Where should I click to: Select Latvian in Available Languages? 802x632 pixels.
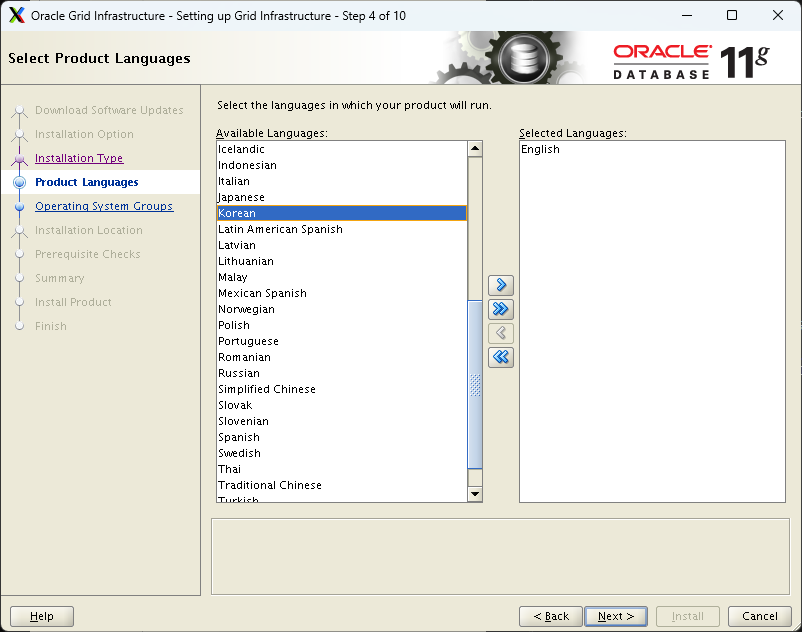click(x=342, y=245)
